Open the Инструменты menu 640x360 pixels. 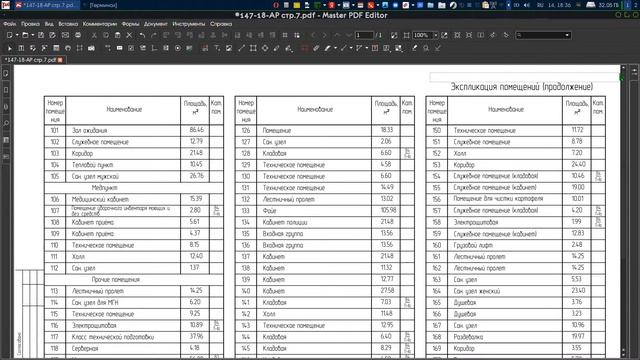click(189, 24)
